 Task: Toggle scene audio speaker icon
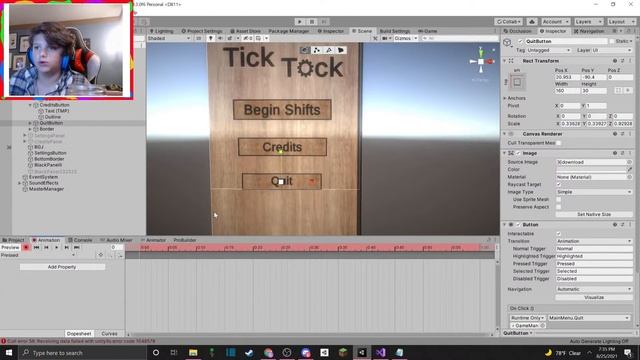[x=220, y=38]
